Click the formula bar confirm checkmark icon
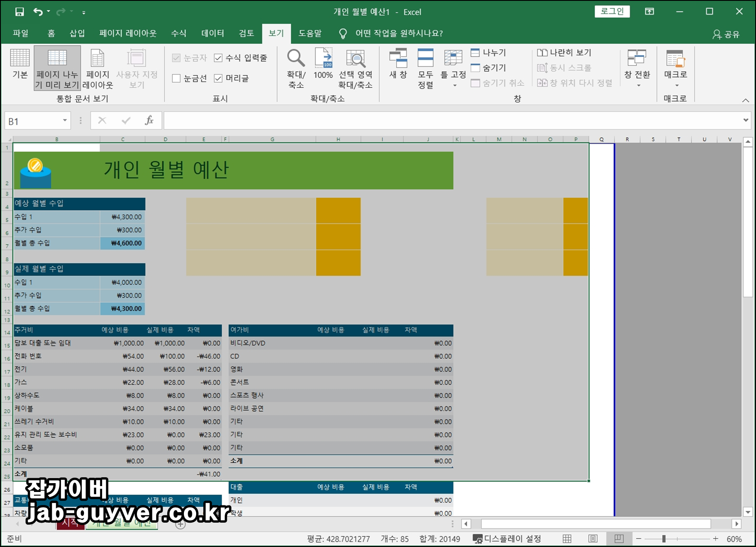The image size is (756, 547). pos(126,121)
